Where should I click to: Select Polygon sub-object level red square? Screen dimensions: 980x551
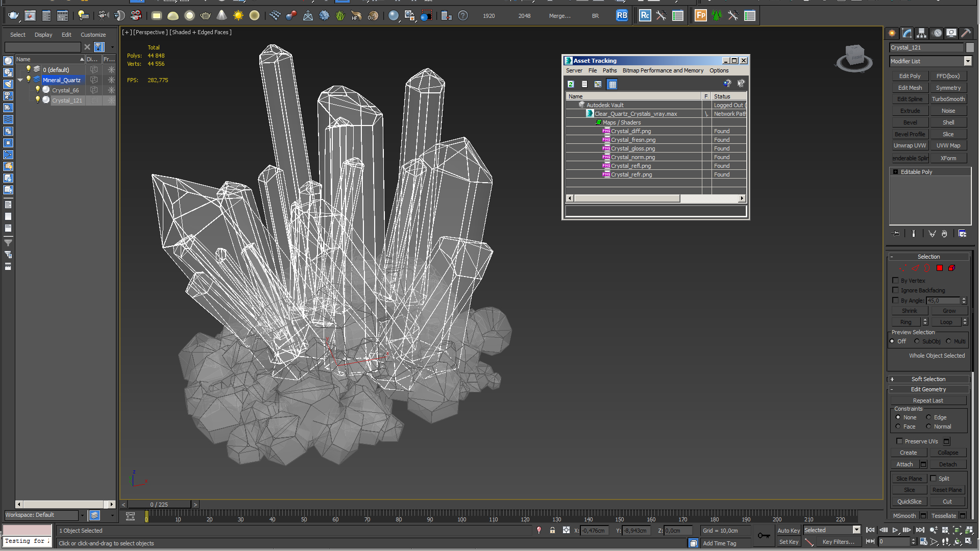(x=940, y=268)
